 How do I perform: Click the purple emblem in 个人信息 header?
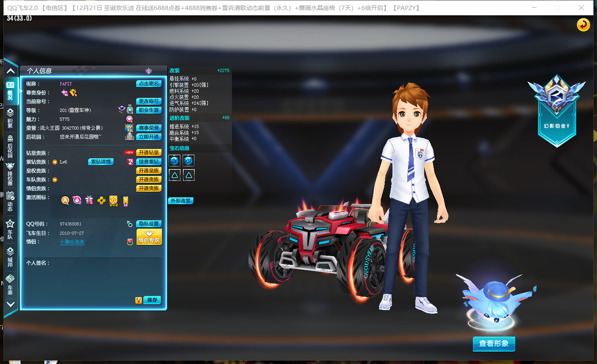tap(149, 71)
